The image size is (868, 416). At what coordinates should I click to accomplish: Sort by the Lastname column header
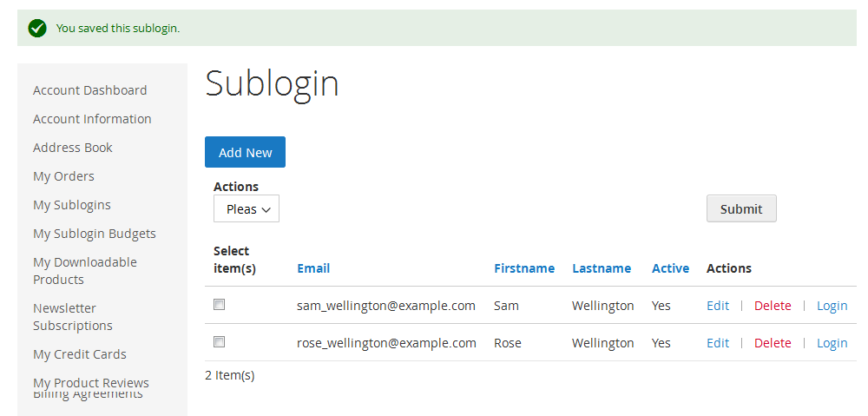602,268
